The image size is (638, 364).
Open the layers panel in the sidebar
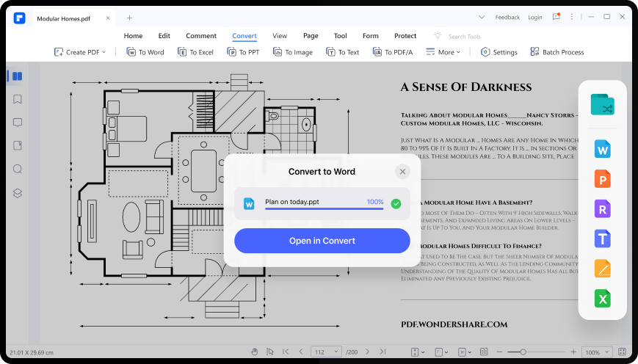[x=18, y=193]
